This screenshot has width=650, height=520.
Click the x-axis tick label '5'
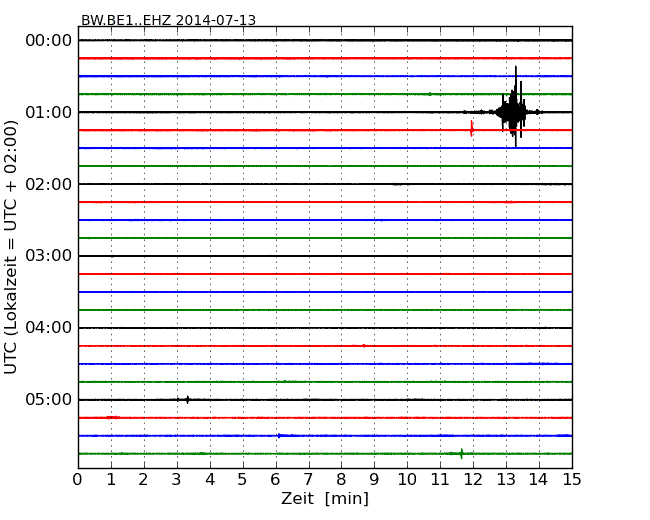pos(243,480)
